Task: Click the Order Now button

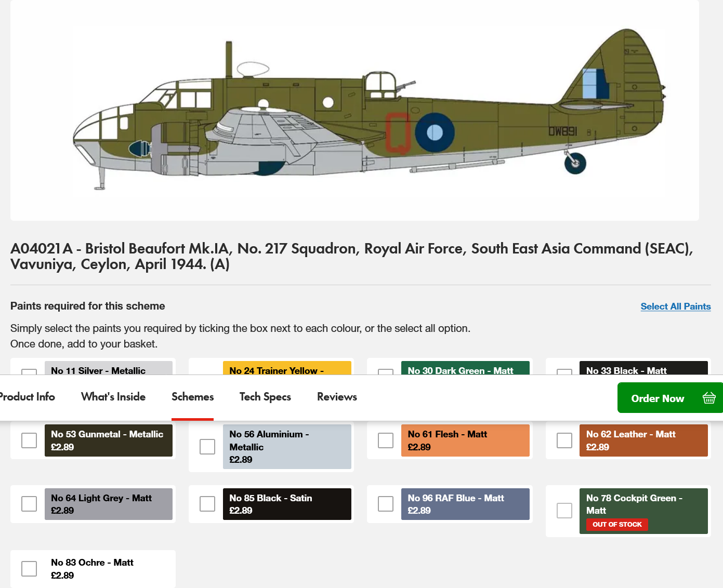Action: click(670, 398)
